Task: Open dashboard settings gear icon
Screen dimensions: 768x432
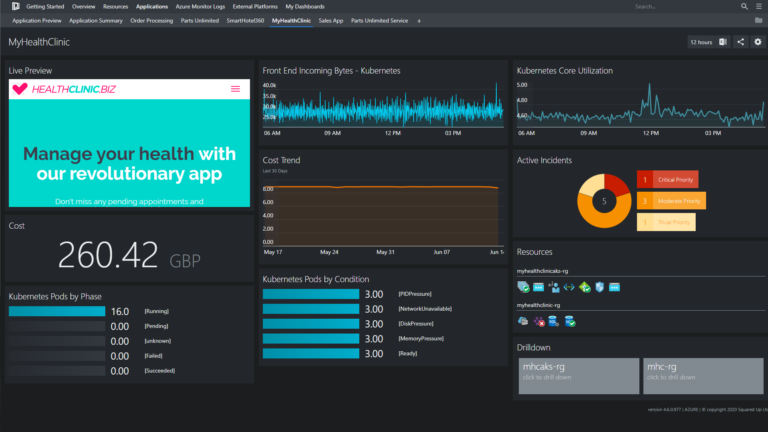Action: pyautogui.click(x=758, y=42)
